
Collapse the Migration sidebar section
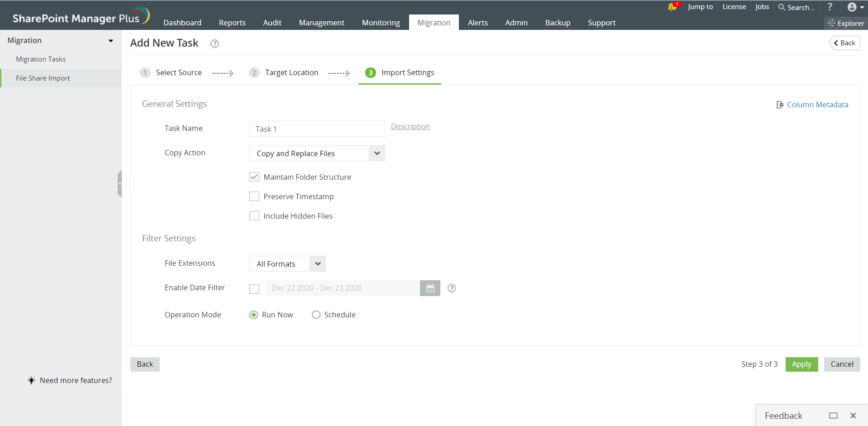tap(110, 41)
